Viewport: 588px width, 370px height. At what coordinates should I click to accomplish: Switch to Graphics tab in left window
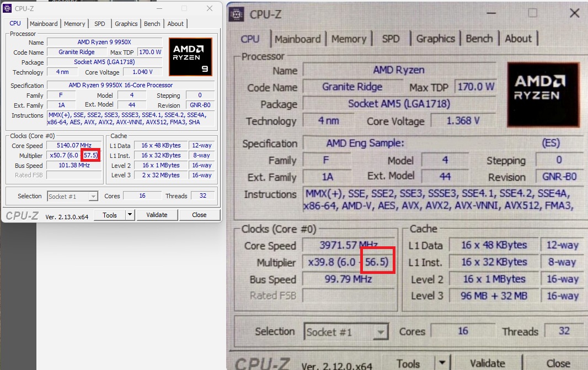point(126,24)
